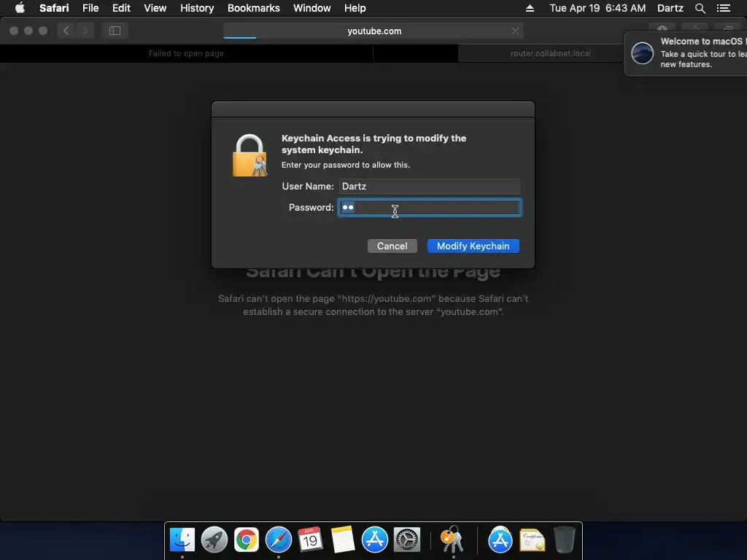Switch to the Failed to open page tab
Viewport: 747px width, 560px height.
click(186, 53)
